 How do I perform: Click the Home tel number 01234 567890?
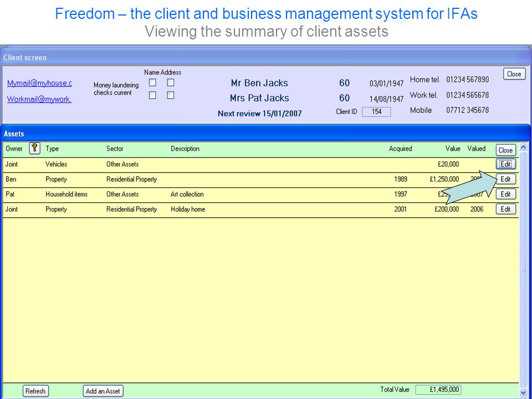(x=468, y=79)
